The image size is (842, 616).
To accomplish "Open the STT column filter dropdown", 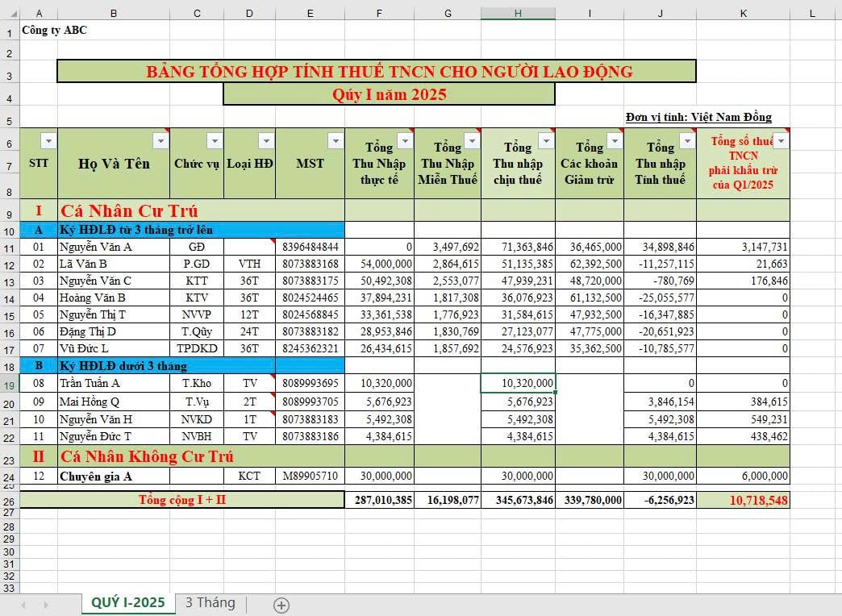I will [x=48, y=141].
